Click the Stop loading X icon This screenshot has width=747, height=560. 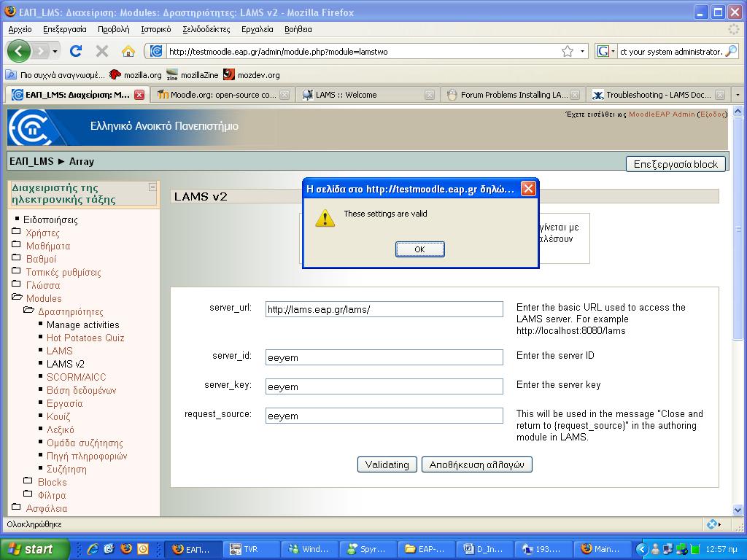[x=102, y=51]
